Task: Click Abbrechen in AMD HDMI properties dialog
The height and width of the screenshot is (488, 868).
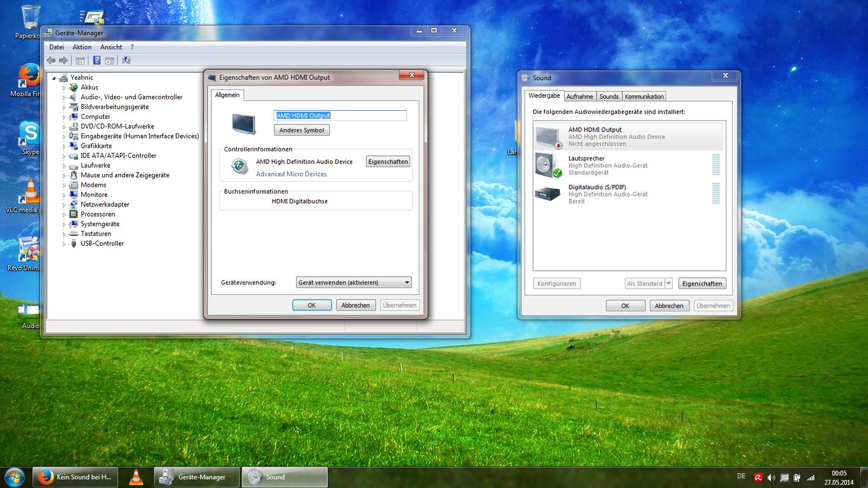Action: point(356,305)
